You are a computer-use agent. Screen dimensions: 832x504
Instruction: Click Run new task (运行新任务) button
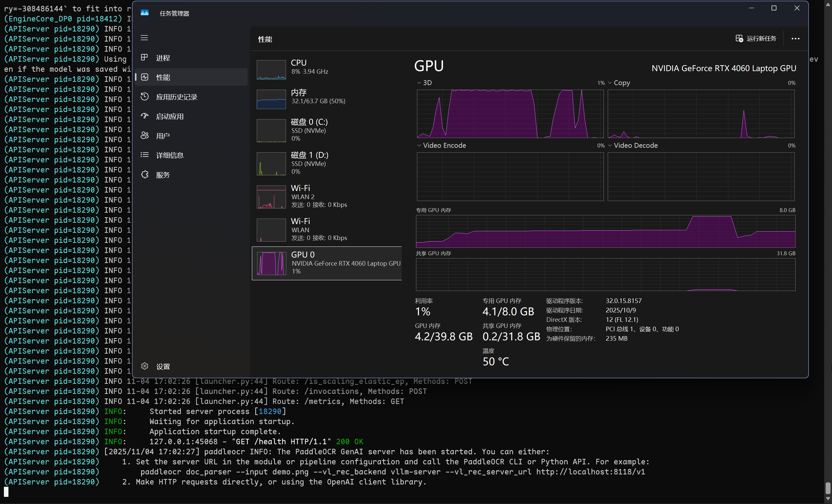(x=756, y=38)
